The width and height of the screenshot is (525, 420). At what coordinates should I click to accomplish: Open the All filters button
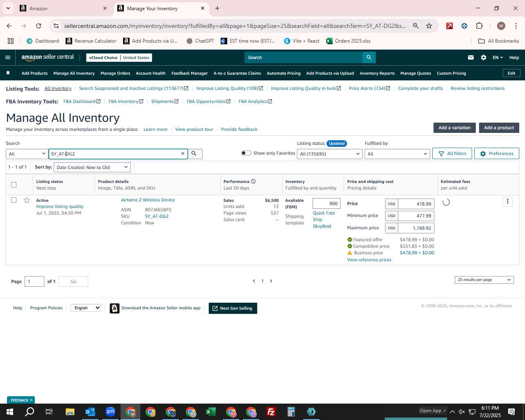[452, 153]
